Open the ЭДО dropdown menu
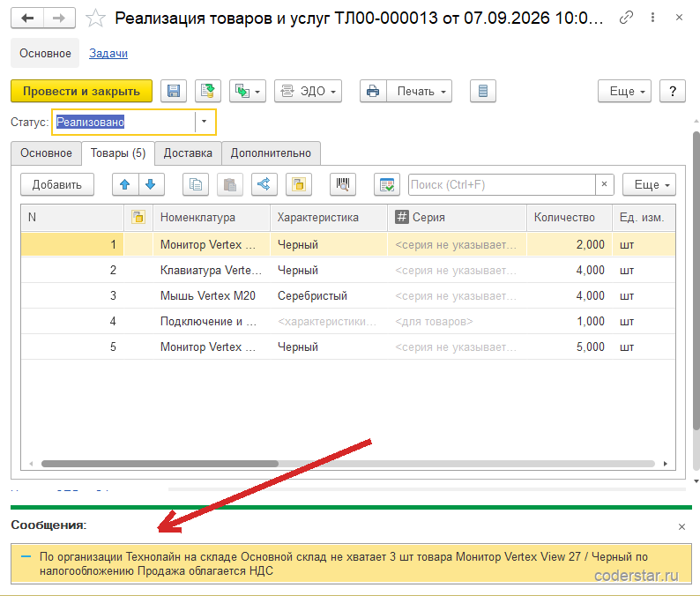The image size is (700, 596). 308,91
